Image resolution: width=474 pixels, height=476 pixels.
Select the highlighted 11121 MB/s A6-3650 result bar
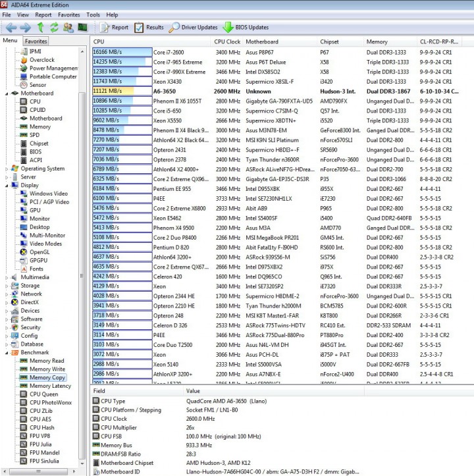click(122, 91)
